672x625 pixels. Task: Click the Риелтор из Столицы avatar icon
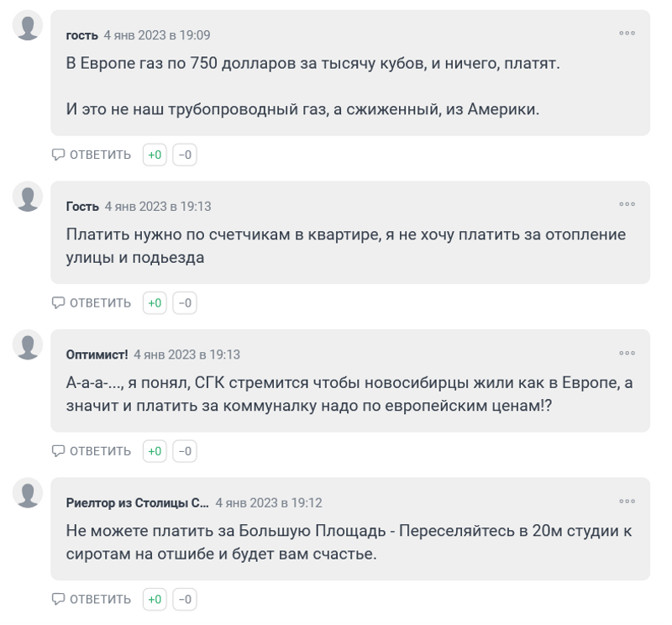point(29,493)
